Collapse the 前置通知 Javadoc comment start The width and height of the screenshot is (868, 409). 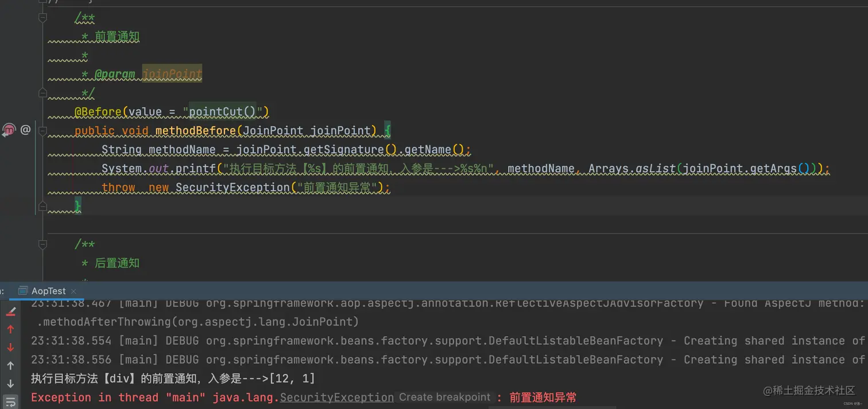pos(42,18)
